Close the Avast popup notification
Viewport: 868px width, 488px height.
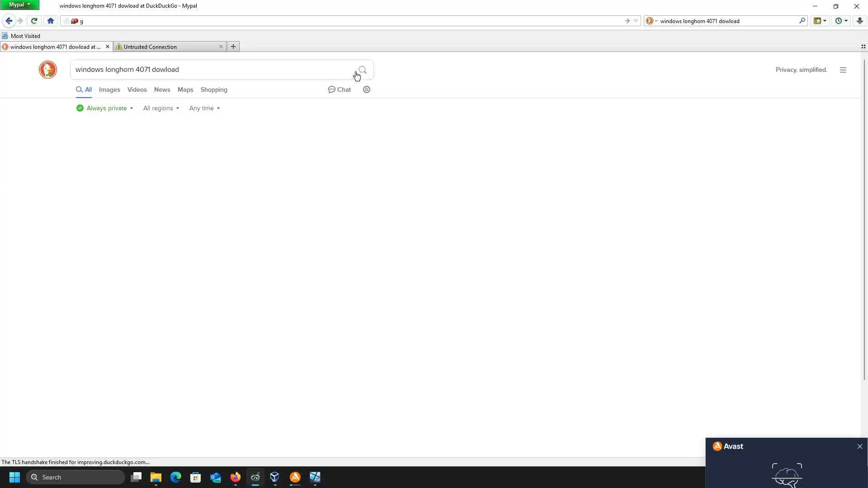[859, 446]
